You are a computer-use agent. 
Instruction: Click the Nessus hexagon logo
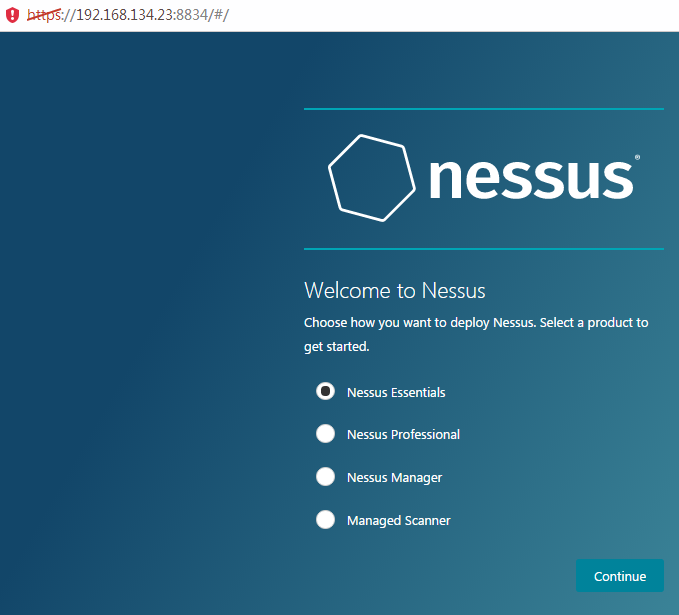pos(372,178)
